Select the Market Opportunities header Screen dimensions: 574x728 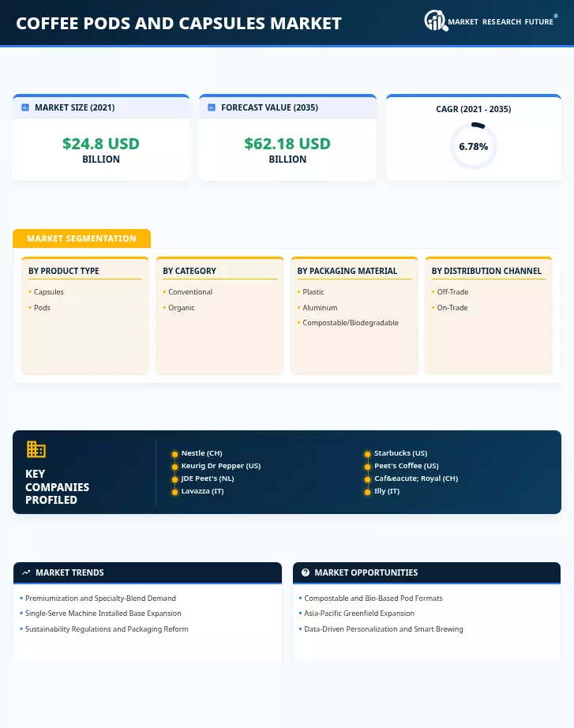426,572
